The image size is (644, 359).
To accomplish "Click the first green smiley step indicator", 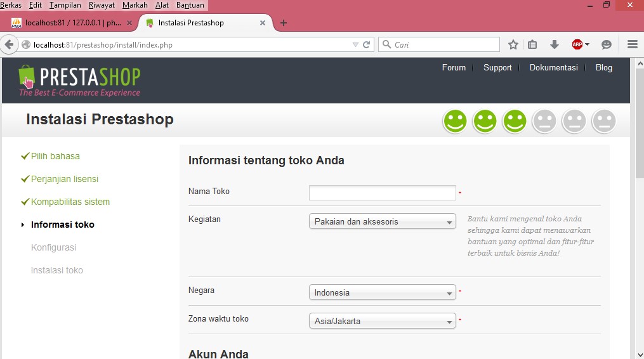I will click(455, 121).
